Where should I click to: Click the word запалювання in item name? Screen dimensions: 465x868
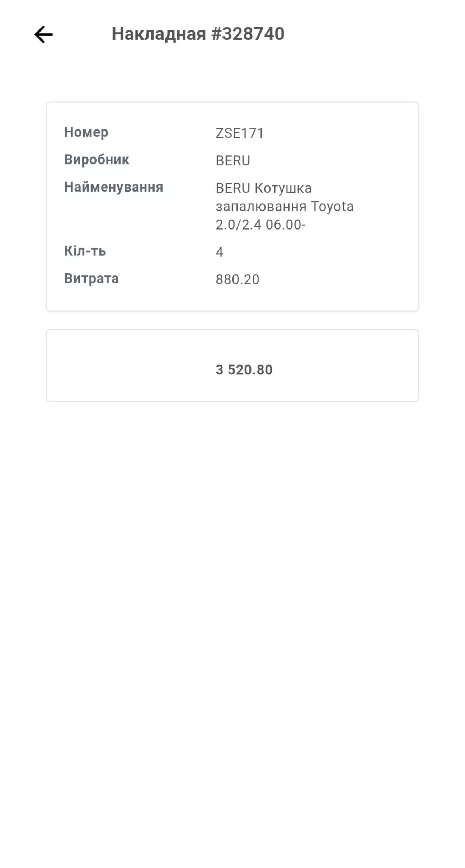[261, 207]
